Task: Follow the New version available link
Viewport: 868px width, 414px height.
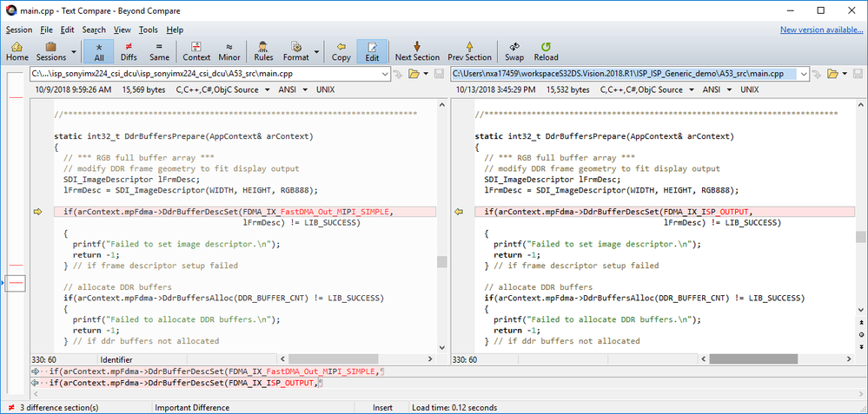Action: tap(821, 30)
